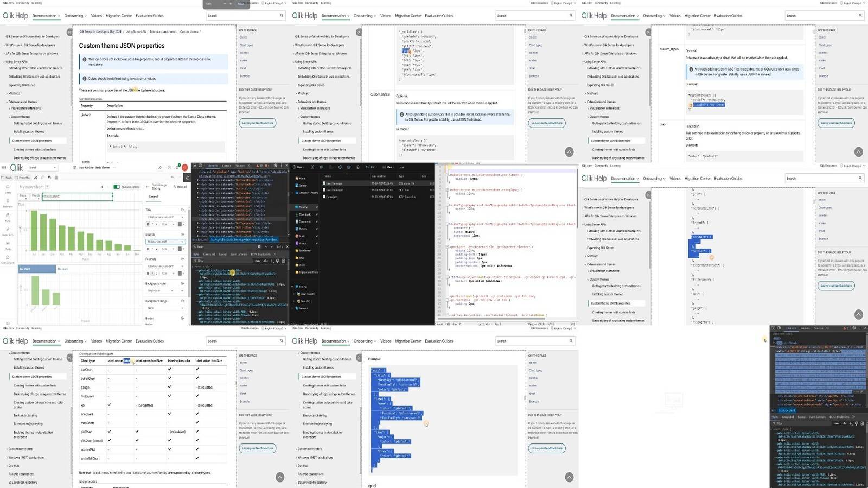The width and height of the screenshot is (868, 488).
Task: Pick the Title text color swatch
Action: (x=180, y=224)
